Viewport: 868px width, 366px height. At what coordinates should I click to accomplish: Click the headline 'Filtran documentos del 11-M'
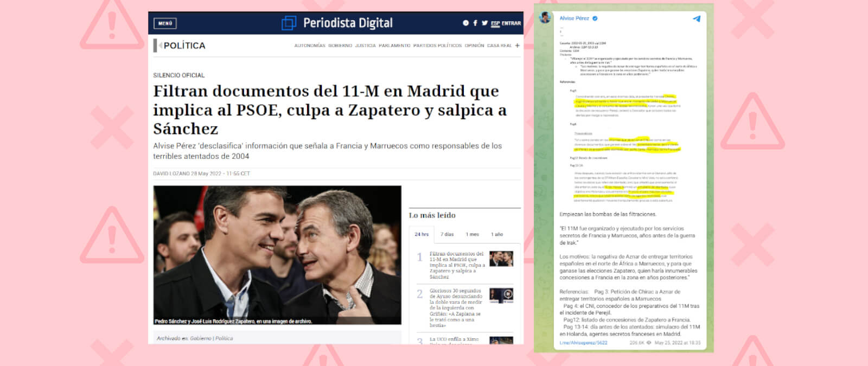pos(330,110)
